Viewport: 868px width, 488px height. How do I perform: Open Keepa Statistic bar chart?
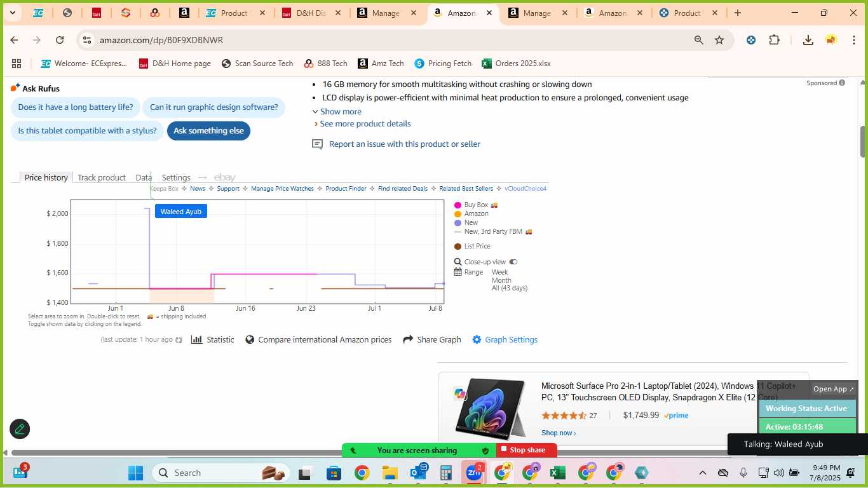pos(213,340)
